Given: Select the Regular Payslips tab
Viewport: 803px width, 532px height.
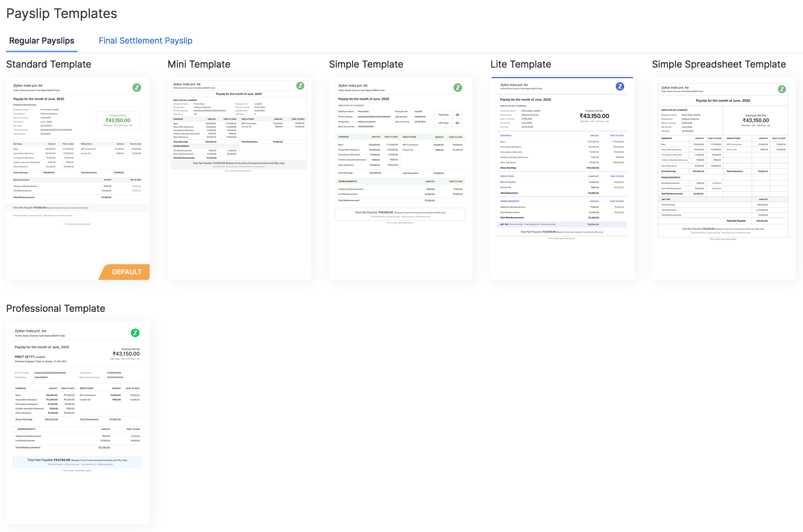Looking at the screenshot, I should click(x=41, y=41).
